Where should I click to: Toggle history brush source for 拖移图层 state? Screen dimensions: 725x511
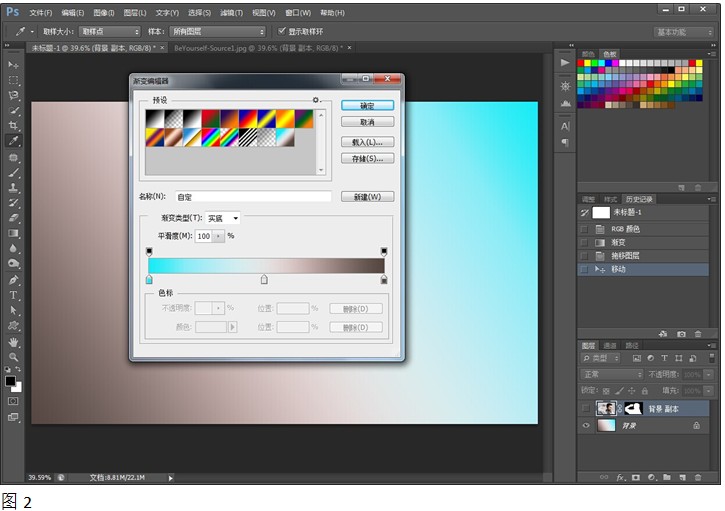[584, 256]
